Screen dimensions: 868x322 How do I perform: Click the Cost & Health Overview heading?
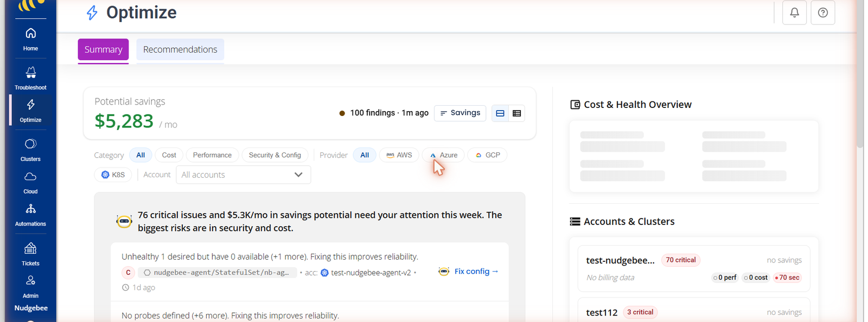coord(637,105)
